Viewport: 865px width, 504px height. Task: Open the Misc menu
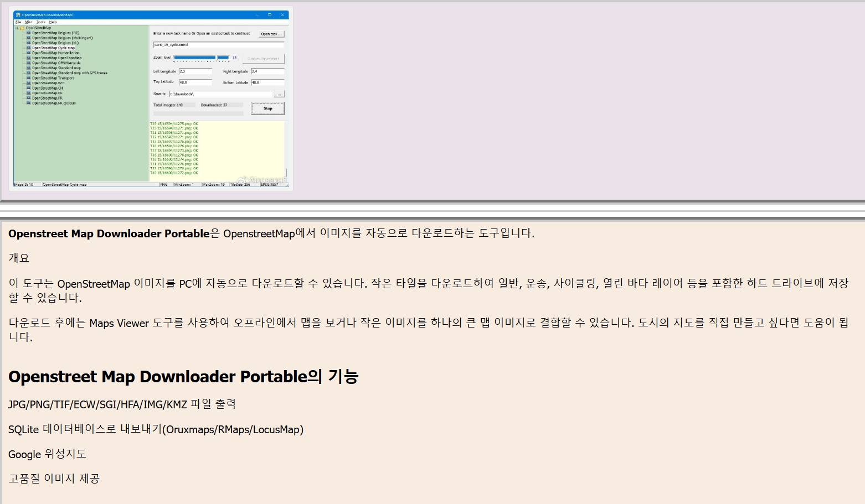coord(29,22)
